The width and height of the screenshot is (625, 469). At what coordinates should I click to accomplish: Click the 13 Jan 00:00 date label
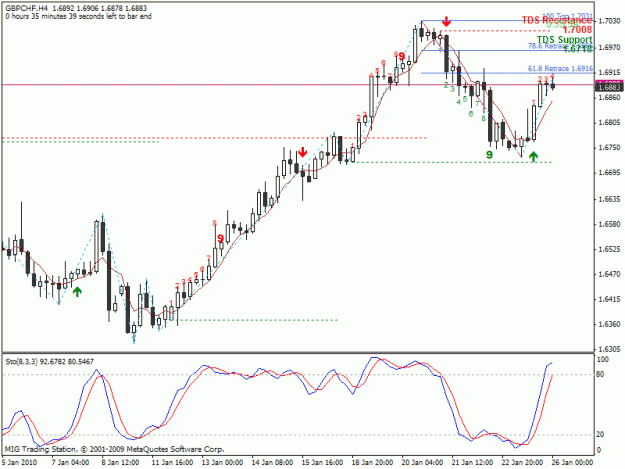click(x=222, y=462)
